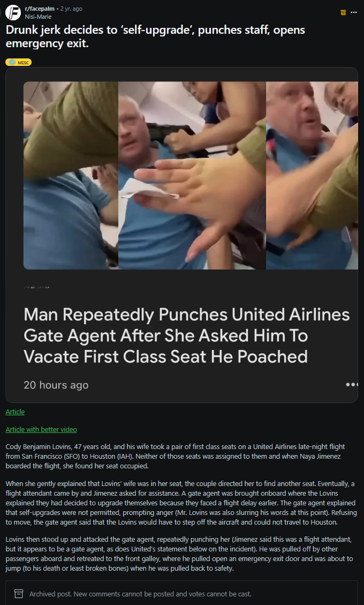Click the 'Archived post' notice text
This screenshot has width=364, height=605.
pyautogui.click(x=140, y=594)
